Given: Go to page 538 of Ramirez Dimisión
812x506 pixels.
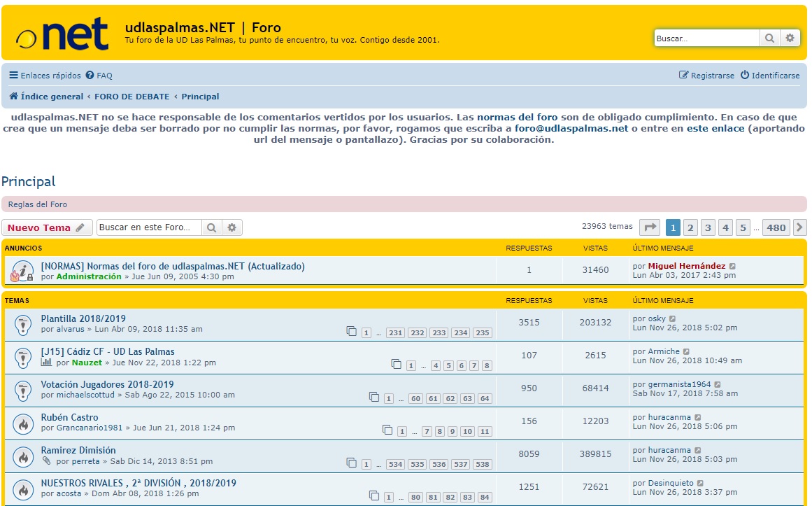Looking at the screenshot, I should point(482,464).
